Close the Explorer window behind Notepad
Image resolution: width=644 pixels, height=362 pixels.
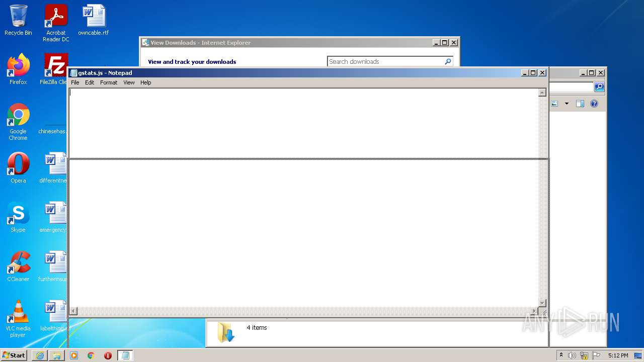[x=600, y=73]
